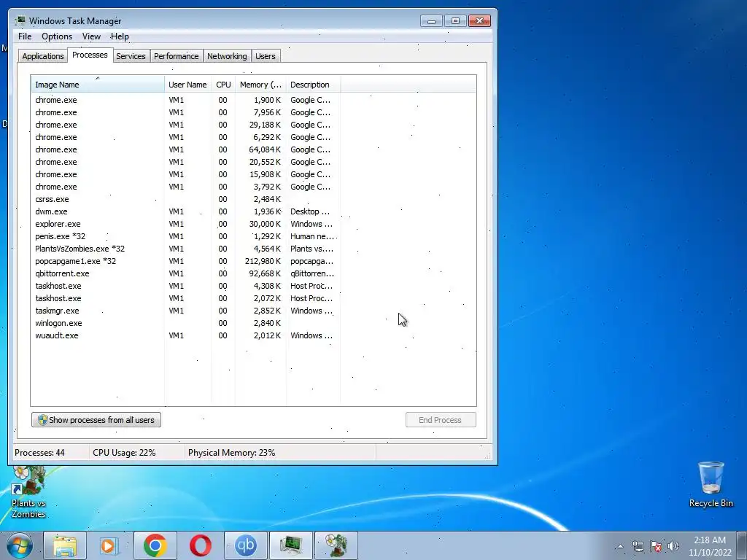Switch to the Applications tab

(x=43, y=56)
